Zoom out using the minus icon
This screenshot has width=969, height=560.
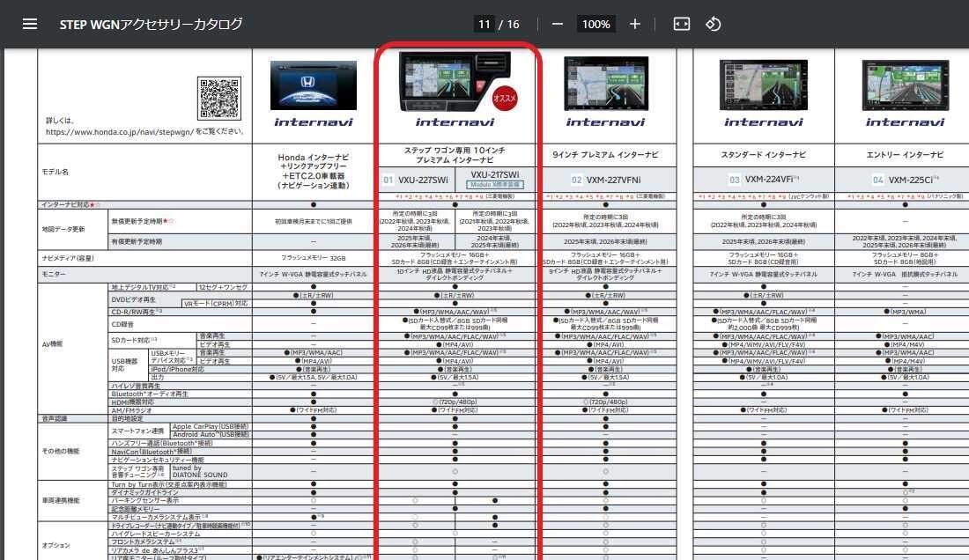pyautogui.click(x=555, y=24)
